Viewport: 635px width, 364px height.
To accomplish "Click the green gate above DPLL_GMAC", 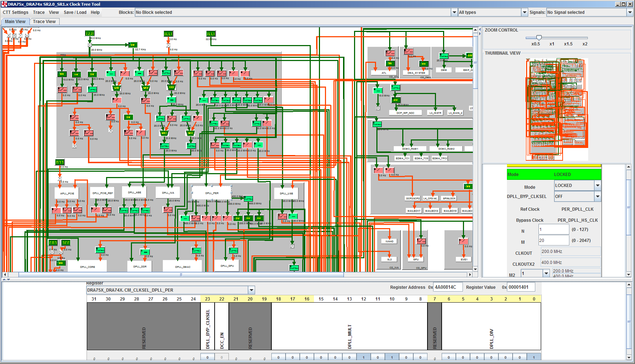I will 197,250.
